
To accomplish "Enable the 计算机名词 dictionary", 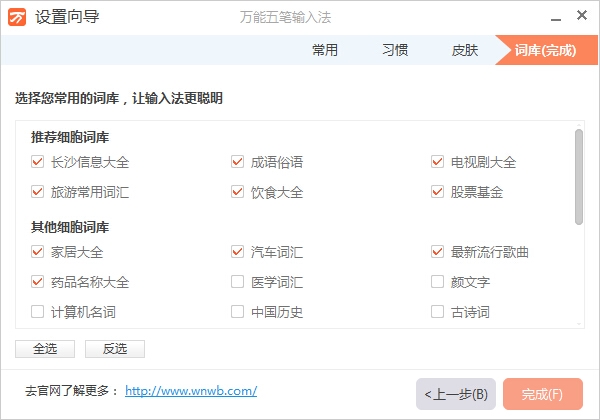I will tap(38, 312).
